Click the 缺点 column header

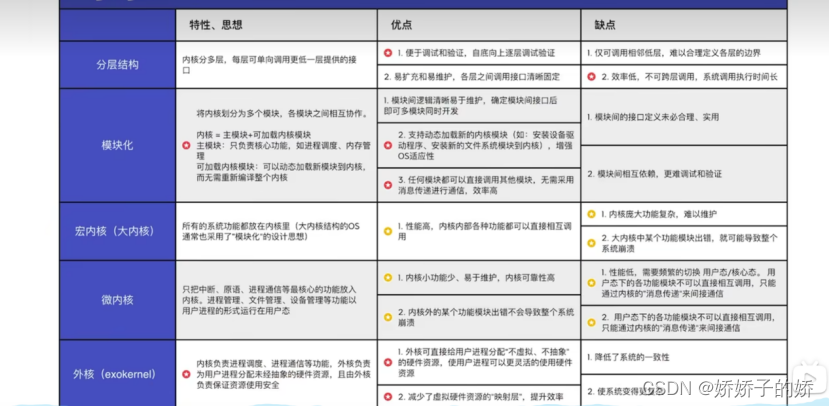tap(684, 25)
